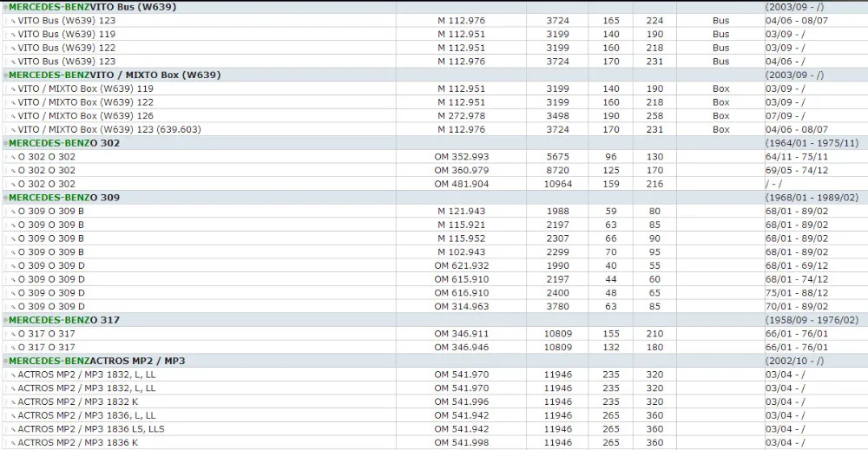Click engine code M 115.921
The image size is (868, 450).
pyautogui.click(x=461, y=225)
